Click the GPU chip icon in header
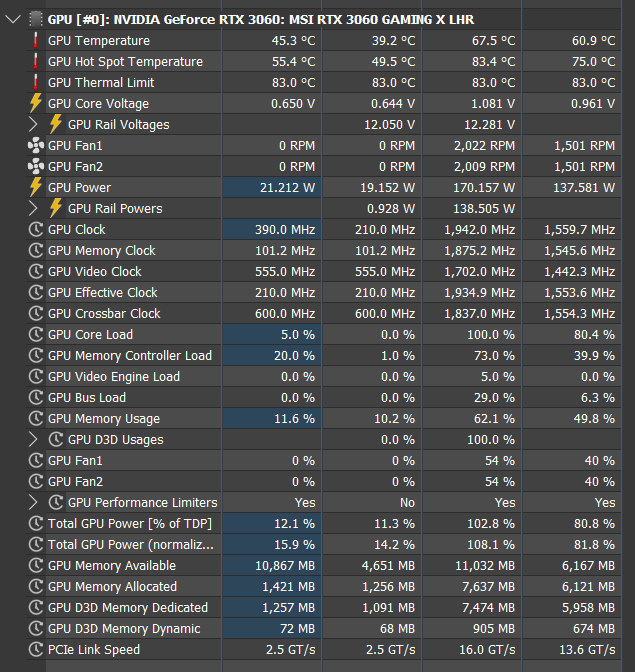 [36, 19]
